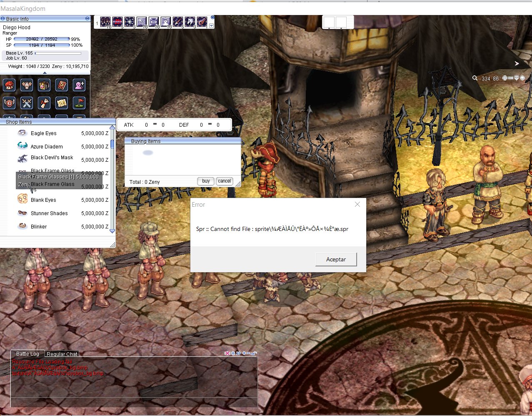The height and width of the screenshot is (416, 532).
Task: Click the Eagle Eyes item icon
Action: tap(22, 133)
